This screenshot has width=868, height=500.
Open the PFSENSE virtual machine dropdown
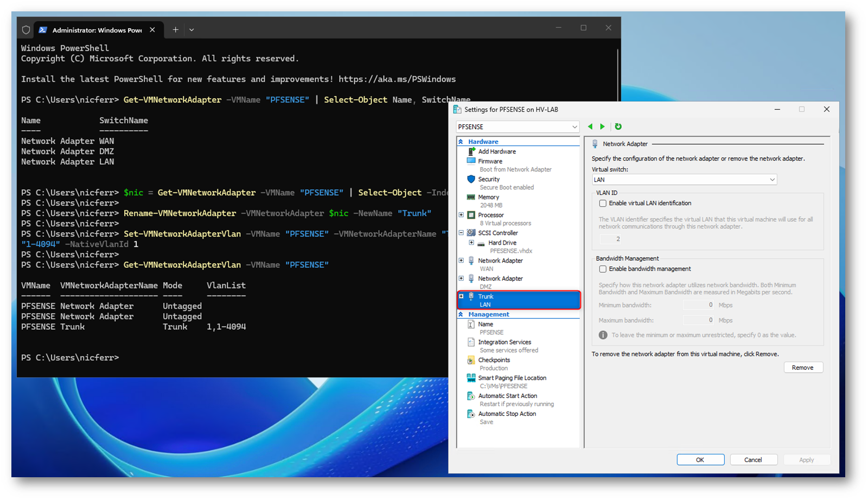coord(518,127)
